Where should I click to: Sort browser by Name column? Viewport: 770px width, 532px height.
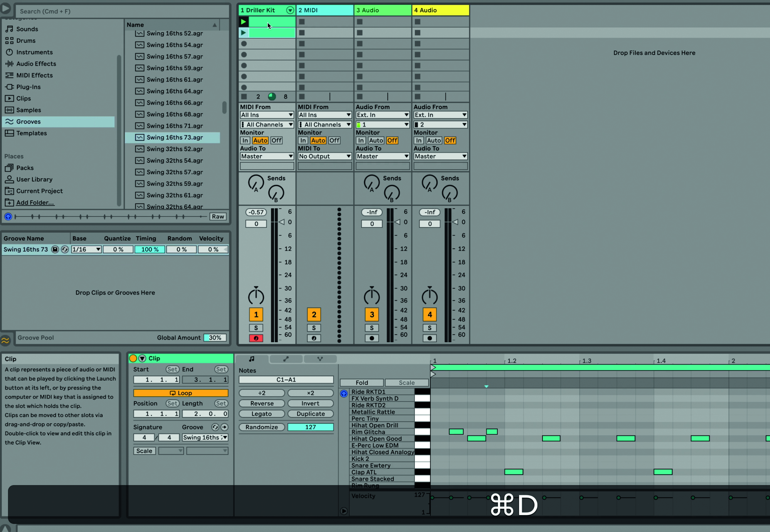point(172,25)
